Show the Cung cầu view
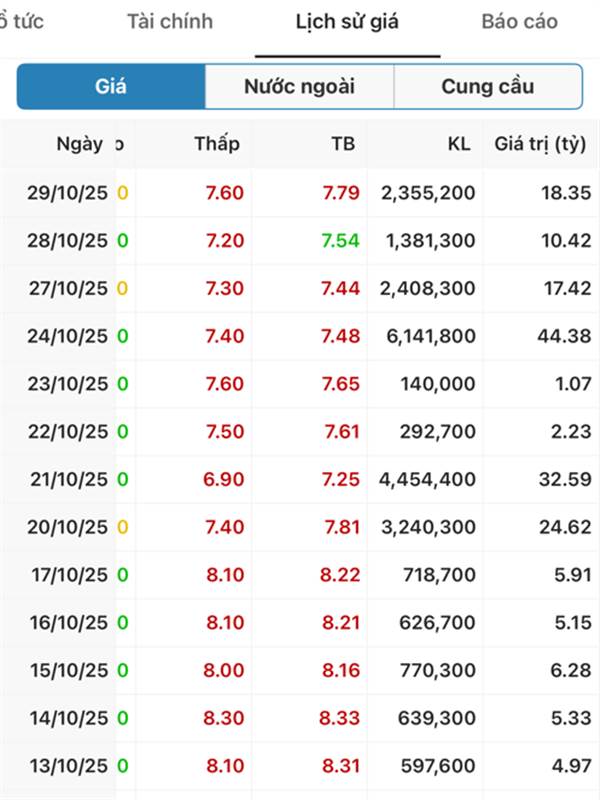 [x=487, y=87]
